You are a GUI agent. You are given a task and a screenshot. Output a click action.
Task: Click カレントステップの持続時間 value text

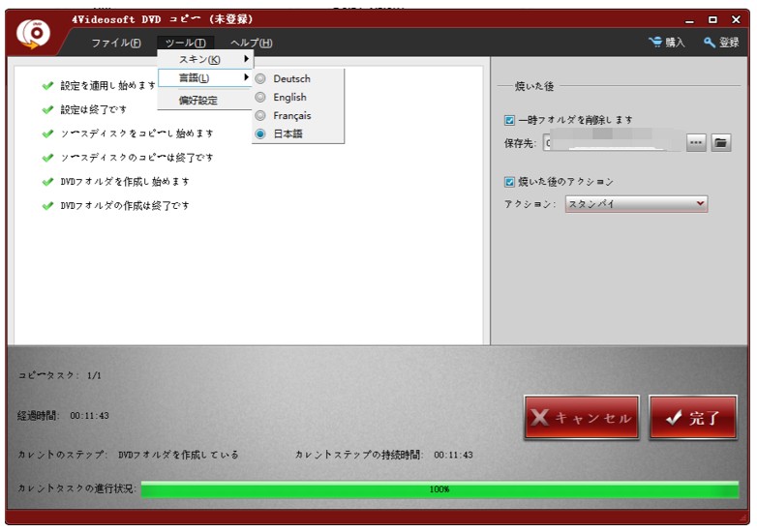pyautogui.click(x=453, y=455)
